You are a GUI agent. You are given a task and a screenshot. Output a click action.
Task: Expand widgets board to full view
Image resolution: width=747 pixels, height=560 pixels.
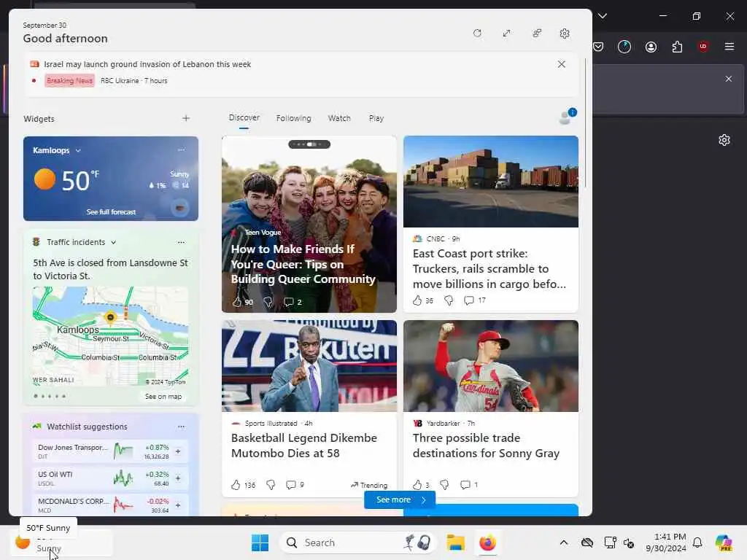click(x=506, y=34)
